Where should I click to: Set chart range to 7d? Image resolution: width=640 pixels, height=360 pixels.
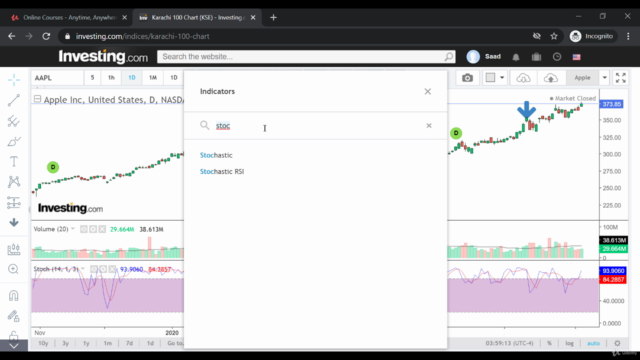tap(129, 343)
